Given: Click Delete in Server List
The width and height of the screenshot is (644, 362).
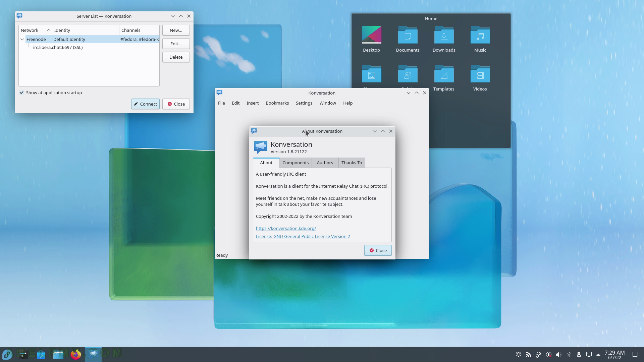Looking at the screenshot, I should (x=176, y=57).
